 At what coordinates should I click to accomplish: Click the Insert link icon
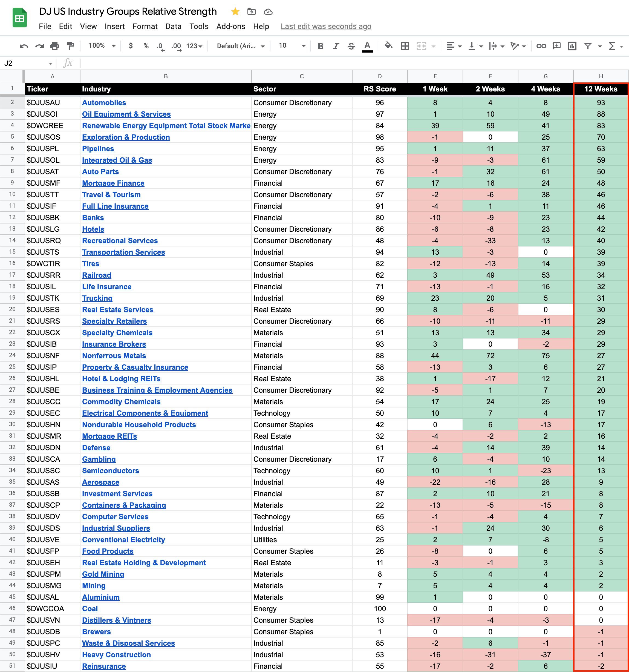(541, 46)
